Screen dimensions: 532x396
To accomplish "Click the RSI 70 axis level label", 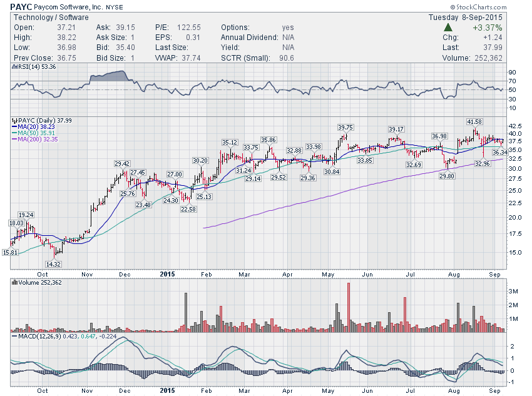I will (512, 81).
